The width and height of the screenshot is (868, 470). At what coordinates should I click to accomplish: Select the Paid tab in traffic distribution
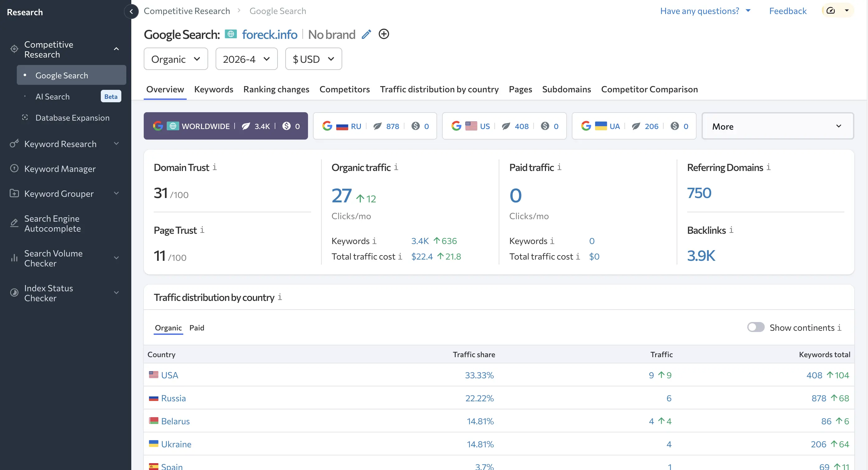click(x=197, y=328)
